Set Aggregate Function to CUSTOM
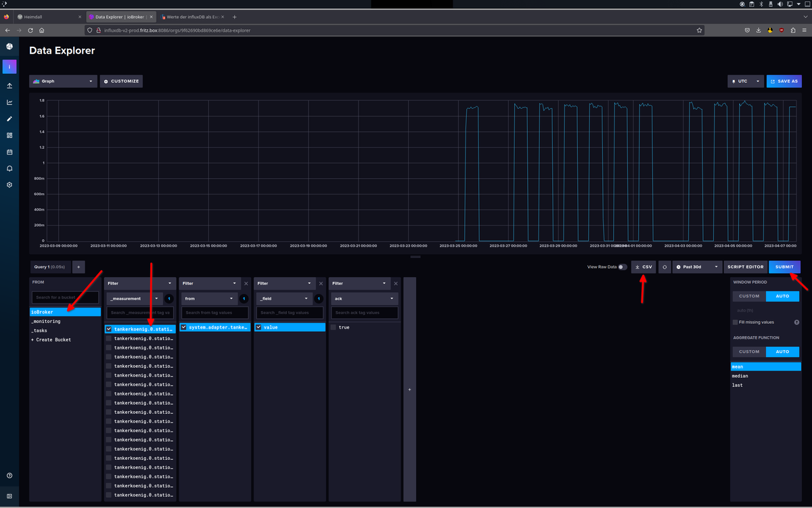 pyautogui.click(x=749, y=352)
